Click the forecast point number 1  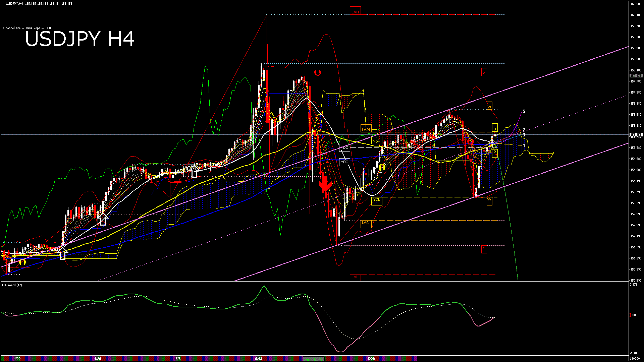pyautogui.click(x=524, y=146)
